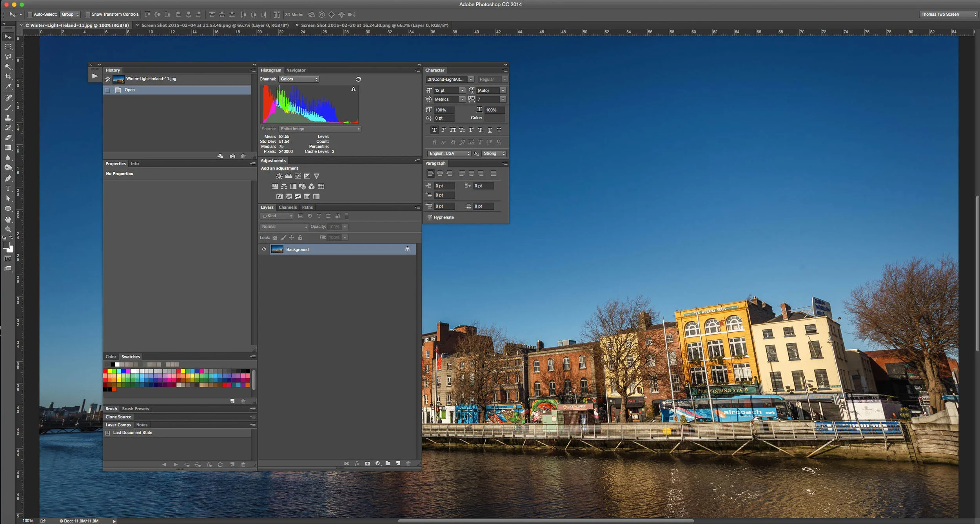Add a Curves adjustment from the Adjustments panel
980x524 pixels.
coord(298,176)
